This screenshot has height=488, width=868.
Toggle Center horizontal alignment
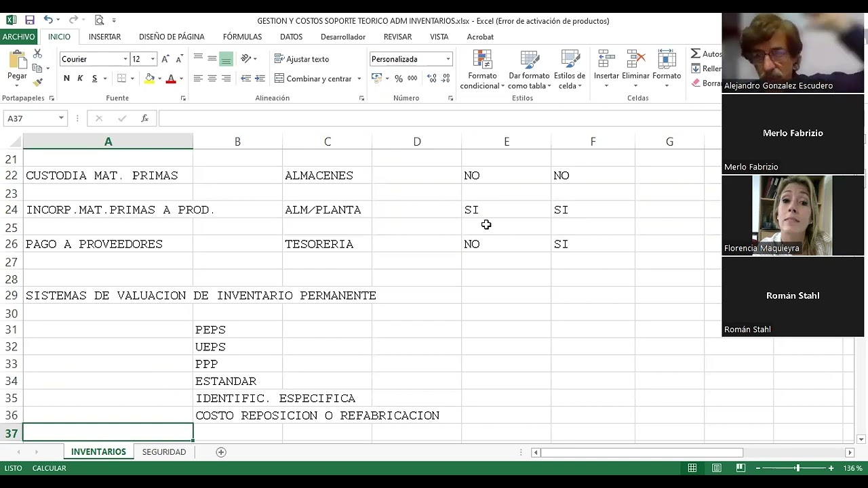pos(212,79)
